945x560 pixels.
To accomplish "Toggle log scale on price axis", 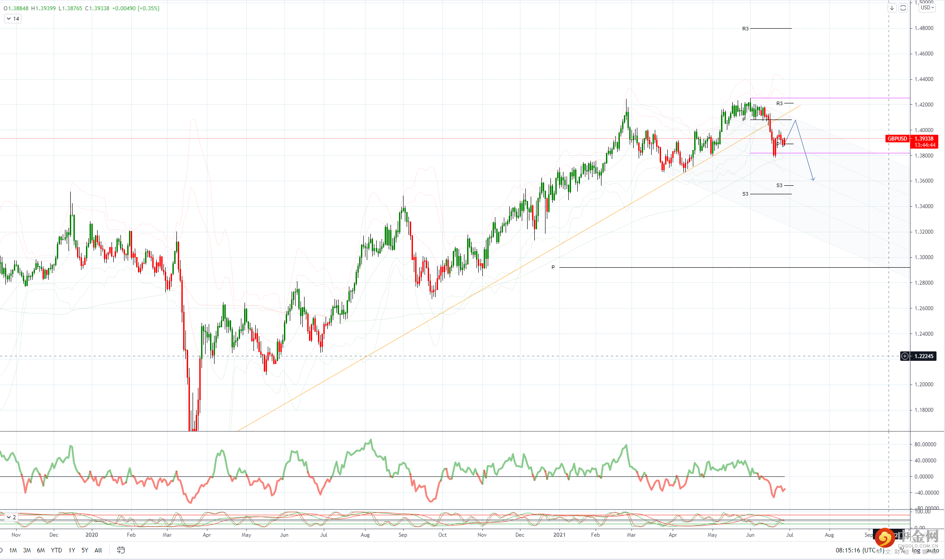I will tap(916, 551).
